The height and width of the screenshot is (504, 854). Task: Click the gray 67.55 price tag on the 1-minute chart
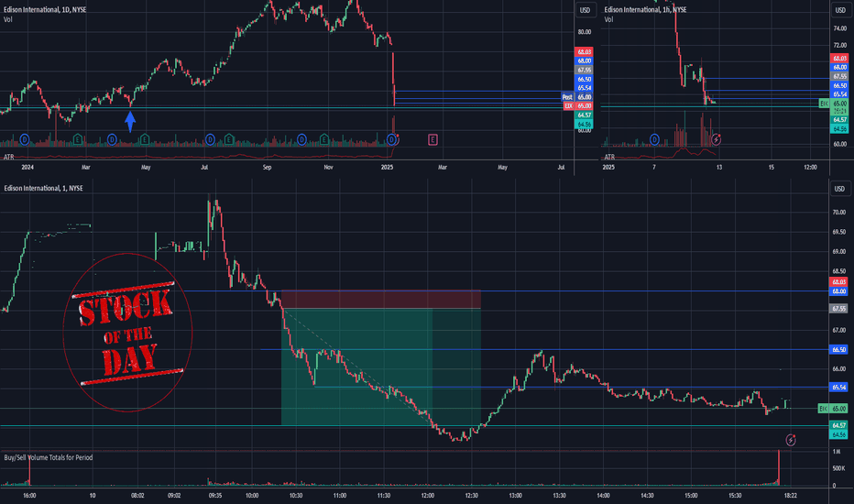pos(838,309)
